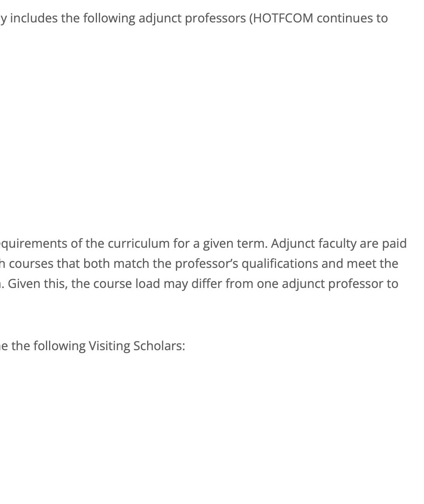Click 'continues to' at the end of the first line
The height and width of the screenshot is (504, 424).
(352, 18)
